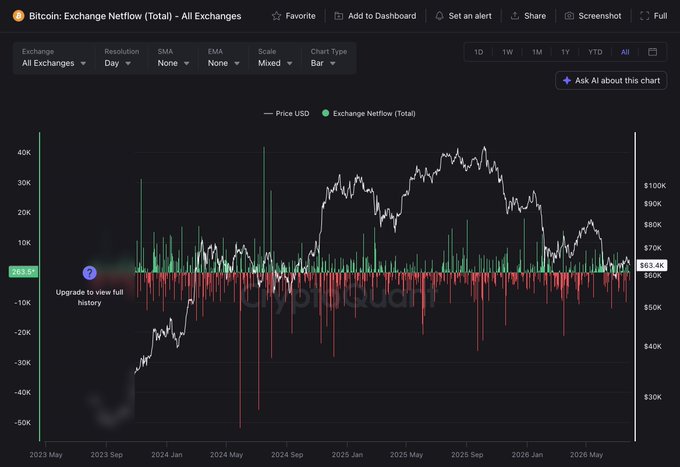Click Ask AI about this chart button

[x=611, y=81]
